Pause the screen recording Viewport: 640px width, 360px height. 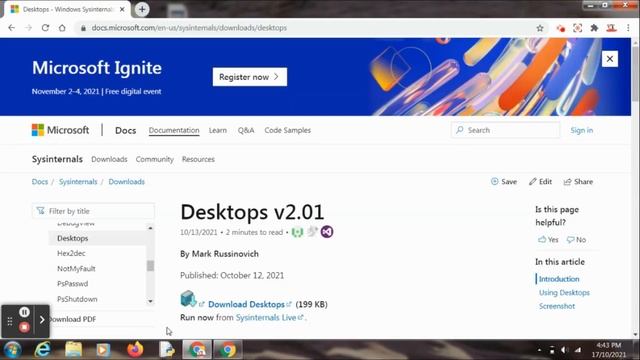[x=24, y=312]
